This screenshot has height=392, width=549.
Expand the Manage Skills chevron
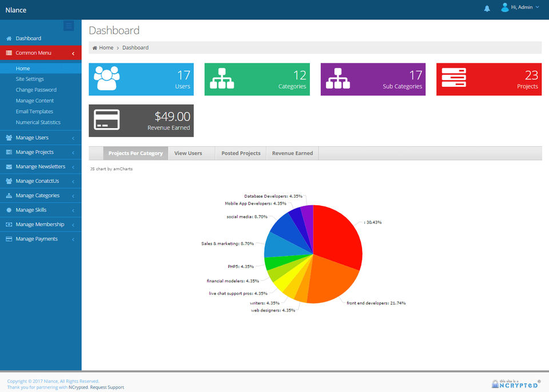click(73, 211)
